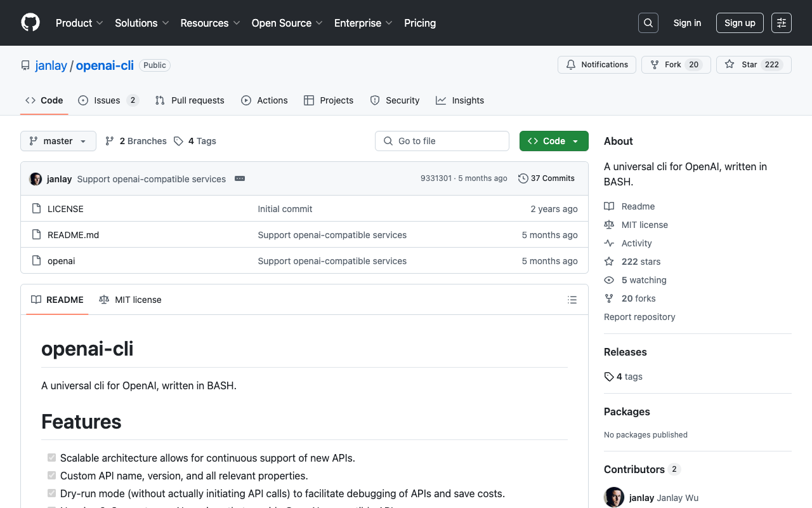Click the Sign up button
812x508 pixels.
(740, 23)
